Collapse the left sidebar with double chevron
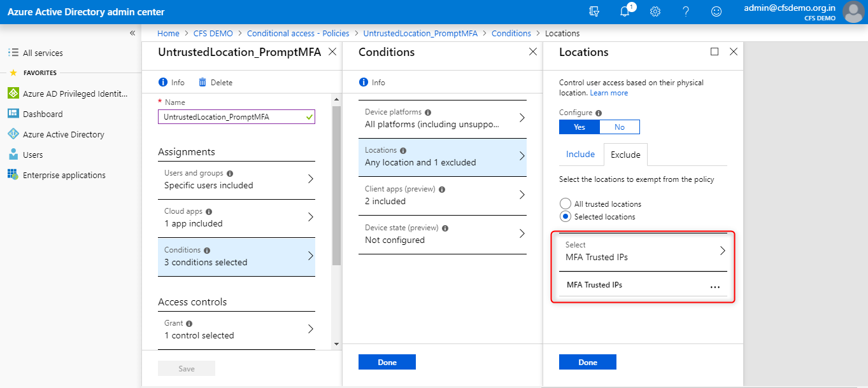Image resolution: width=868 pixels, height=388 pixels. pos(132,33)
